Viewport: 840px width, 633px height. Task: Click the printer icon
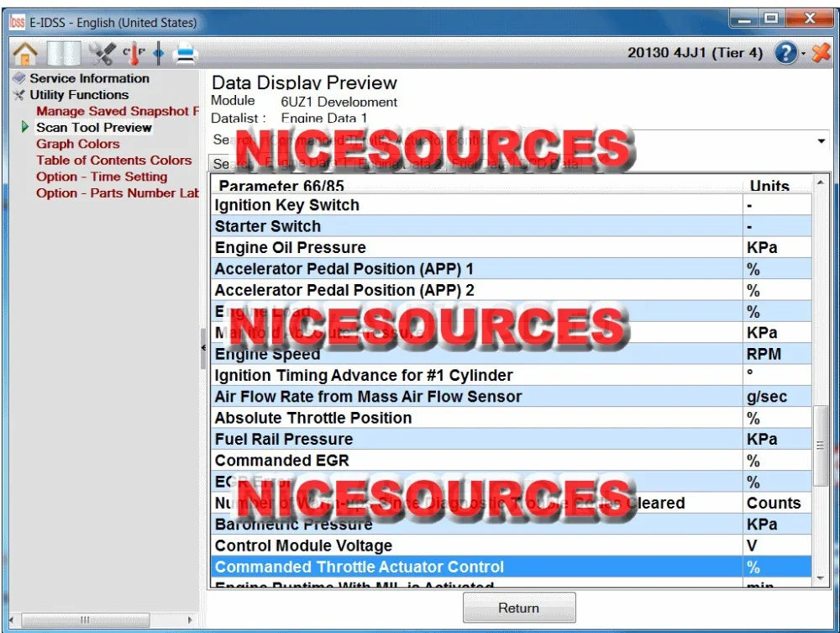click(186, 54)
